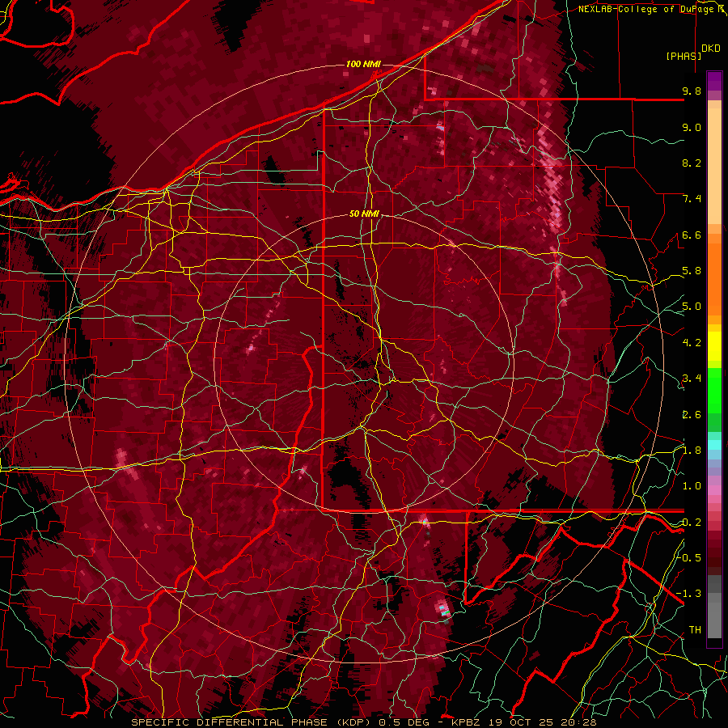Click the 9.0 value on the scale
The height and width of the screenshot is (728, 728).
(692, 127)
